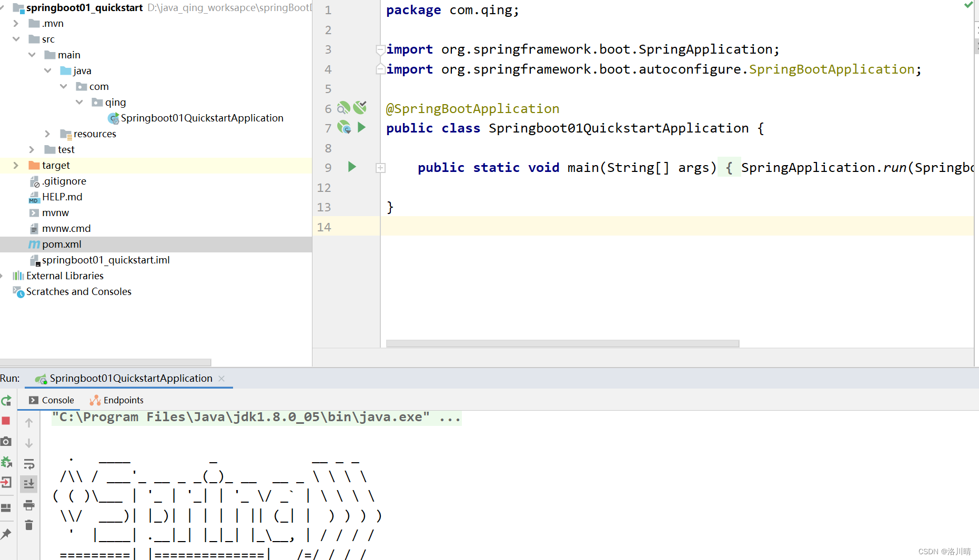
Task: Pin the Run tool window
Action: (6, 534)
